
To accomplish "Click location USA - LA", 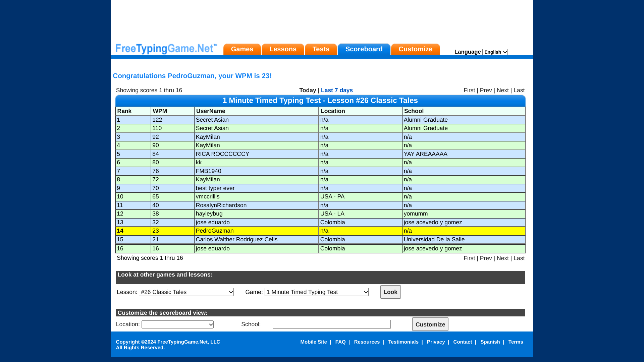I will 332,214.
